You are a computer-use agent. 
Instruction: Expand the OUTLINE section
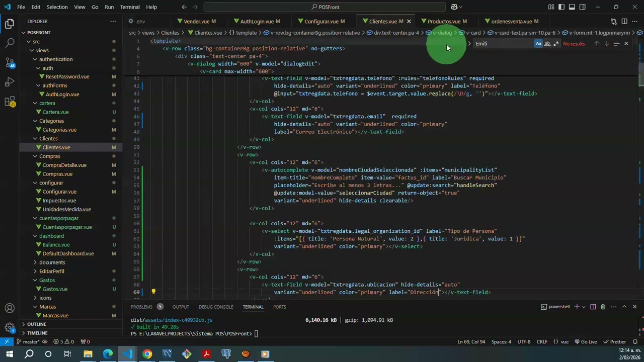pos(36,324)
